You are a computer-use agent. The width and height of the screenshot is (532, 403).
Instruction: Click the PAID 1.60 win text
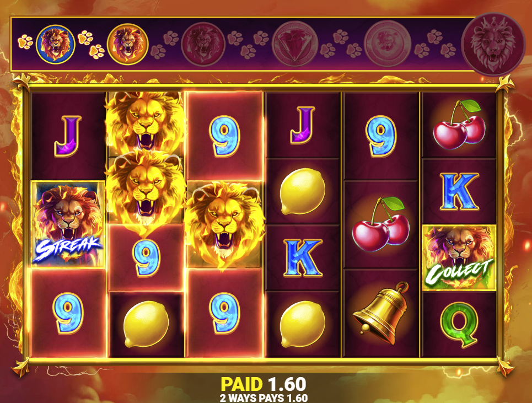pos(264,384)
